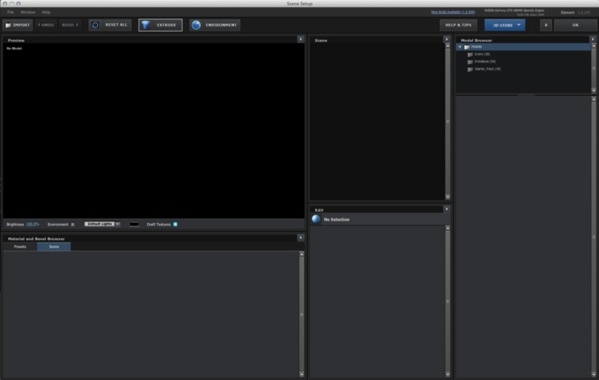This screenshot has width=599, height=380.
Task: Select the first subfolder under Models
Action: [482, 54]
